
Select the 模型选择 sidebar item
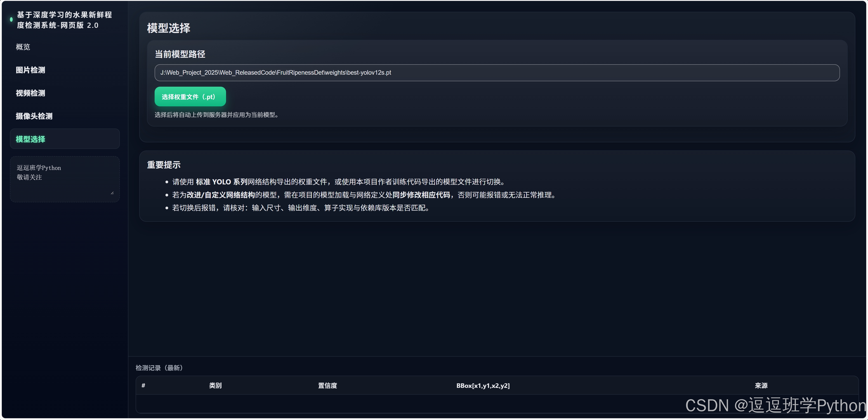tap(31, 139)
